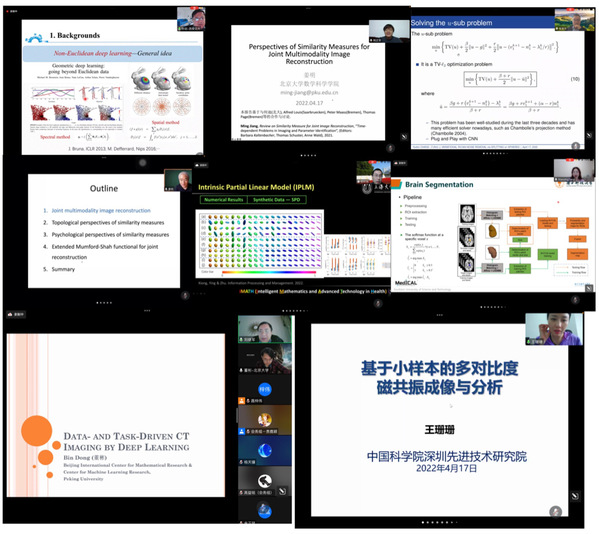Toggle microphone button under Brain Segmentation slide
The image size is (599, 534).
click(575, 300)
